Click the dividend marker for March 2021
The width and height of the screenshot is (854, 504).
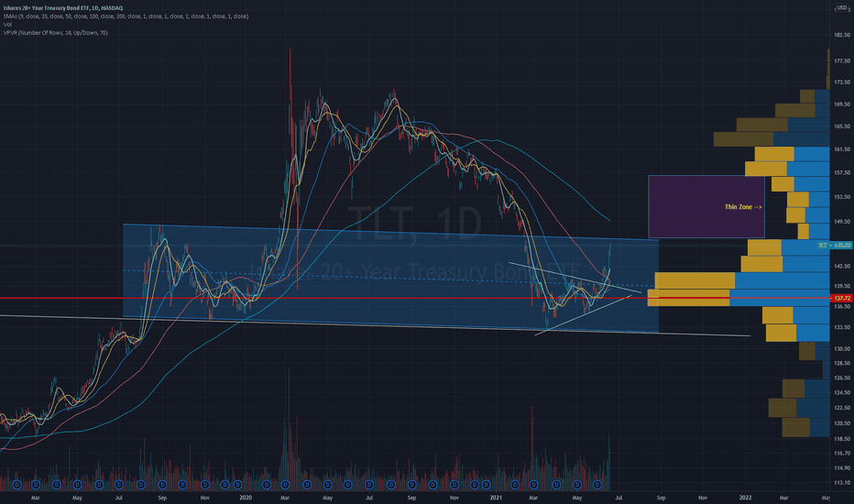[x=533, y=485]
